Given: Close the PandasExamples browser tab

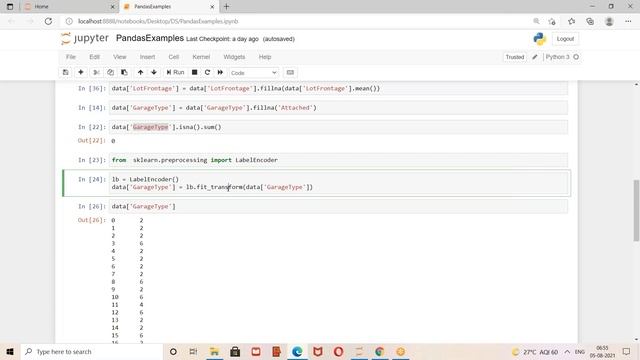Looking at the screenshot, I should pyautogui.click(x=212, y=7).
